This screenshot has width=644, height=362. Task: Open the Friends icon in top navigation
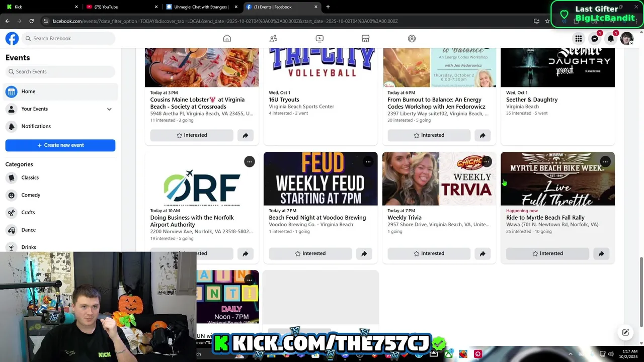tap(273, 39)
